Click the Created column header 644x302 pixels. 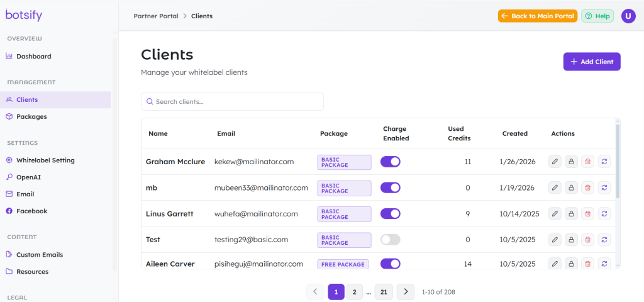tap(515, 133)
